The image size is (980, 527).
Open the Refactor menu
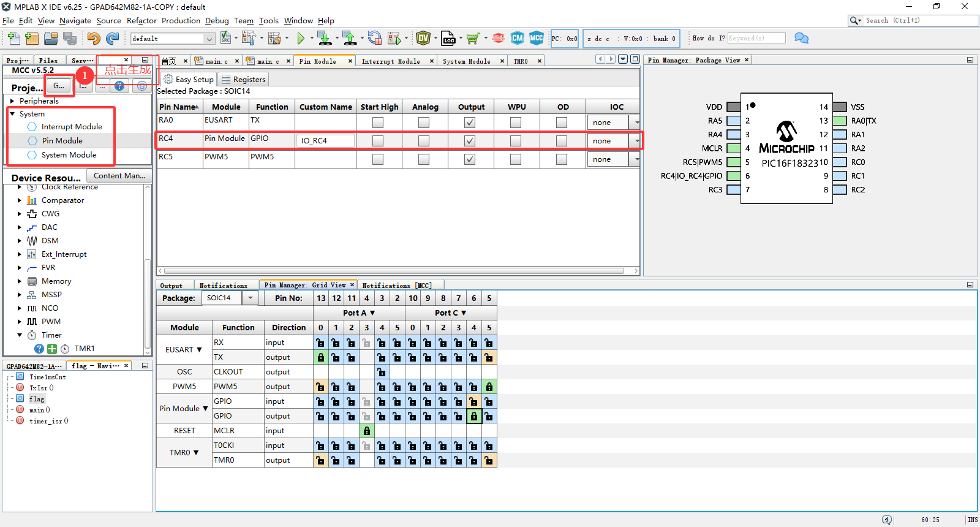click(x=141, y=20)
